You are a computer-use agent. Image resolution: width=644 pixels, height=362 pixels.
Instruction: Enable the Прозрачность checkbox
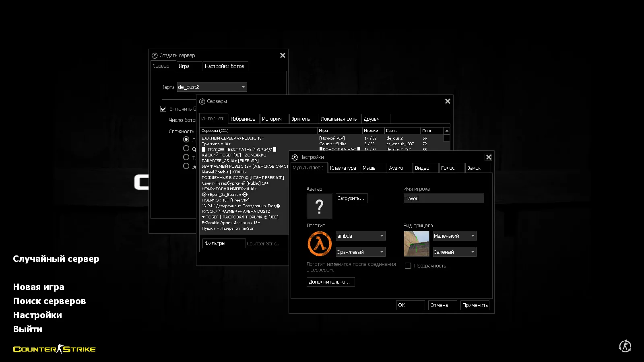pos(408,265)
